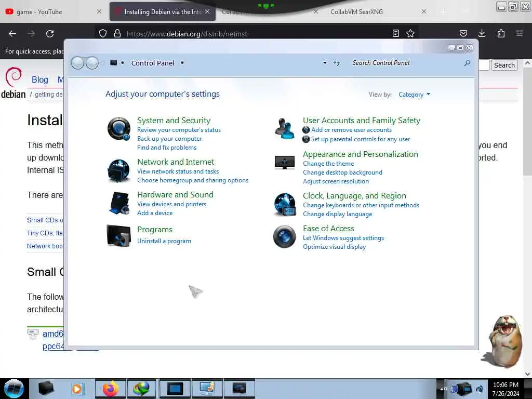Click Back up your computer link
Viewport: 532px width, 399px height.
(169, 138)
